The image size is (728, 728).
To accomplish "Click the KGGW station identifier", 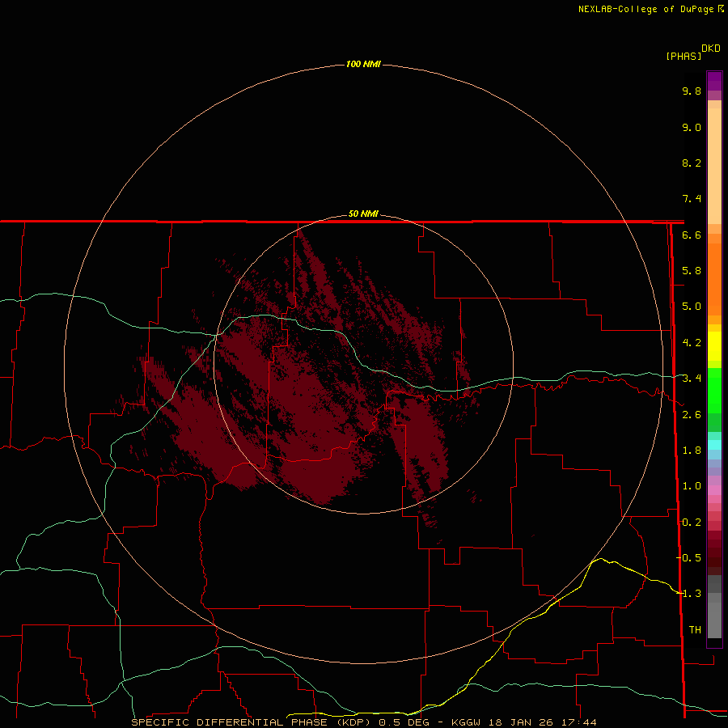I will tap(466, 722).
